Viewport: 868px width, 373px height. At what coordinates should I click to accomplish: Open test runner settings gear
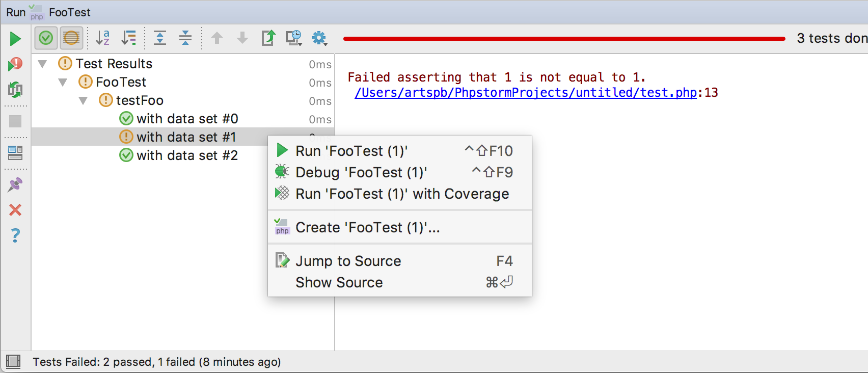click(319, 38)
